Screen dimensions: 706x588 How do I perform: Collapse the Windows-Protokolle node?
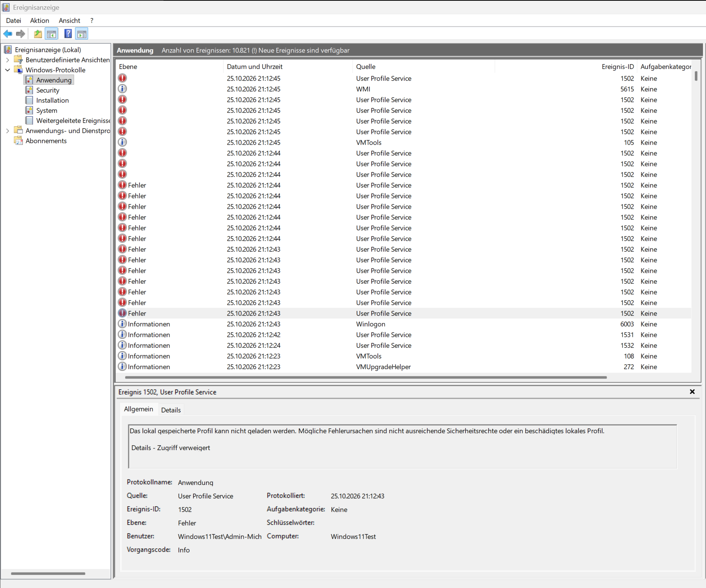pyautogui.click(x=7, y=70)
